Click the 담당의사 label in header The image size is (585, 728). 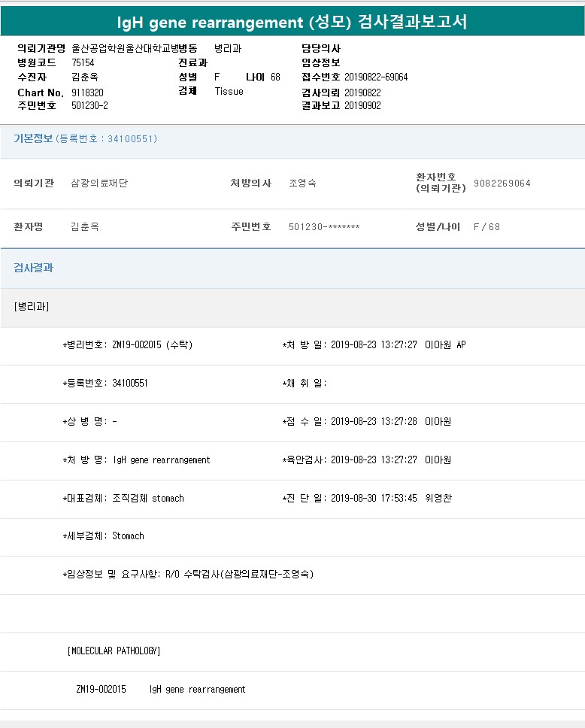(x=321, y=48)
